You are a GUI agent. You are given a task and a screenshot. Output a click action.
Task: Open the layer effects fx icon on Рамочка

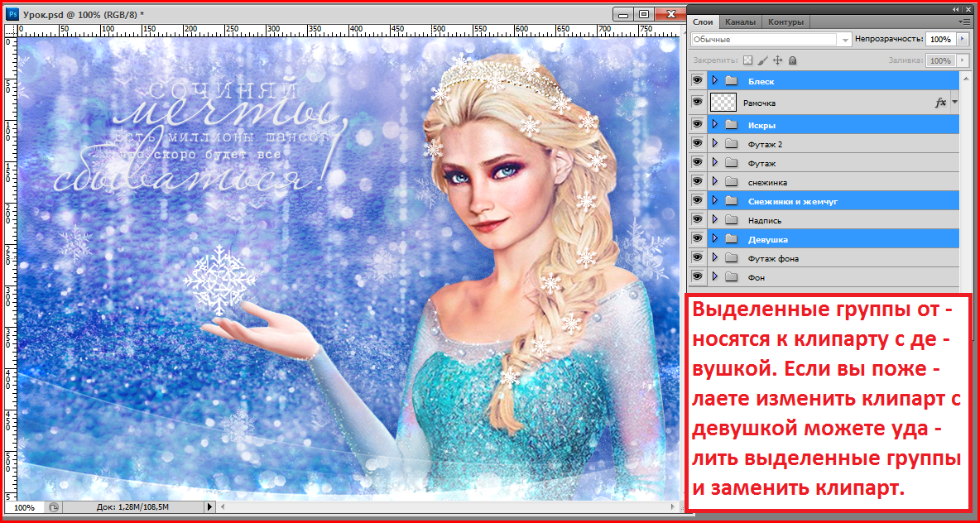[x=940, y=103]
